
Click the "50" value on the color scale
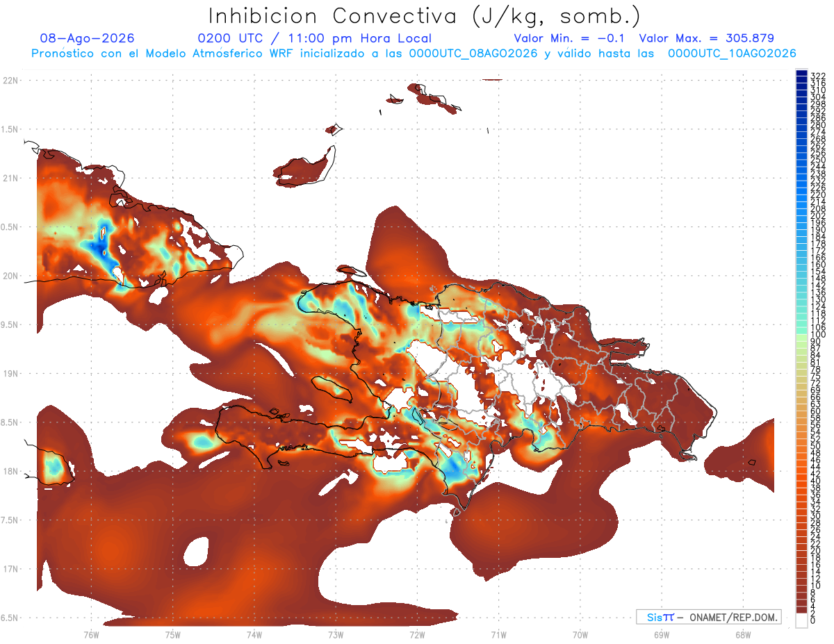[x=815, y=446]
